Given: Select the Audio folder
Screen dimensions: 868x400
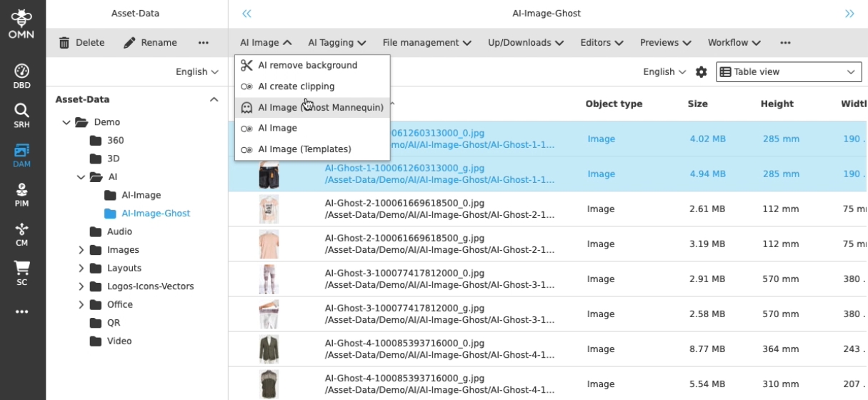Looking at the screenshot, I should [119, 231].
